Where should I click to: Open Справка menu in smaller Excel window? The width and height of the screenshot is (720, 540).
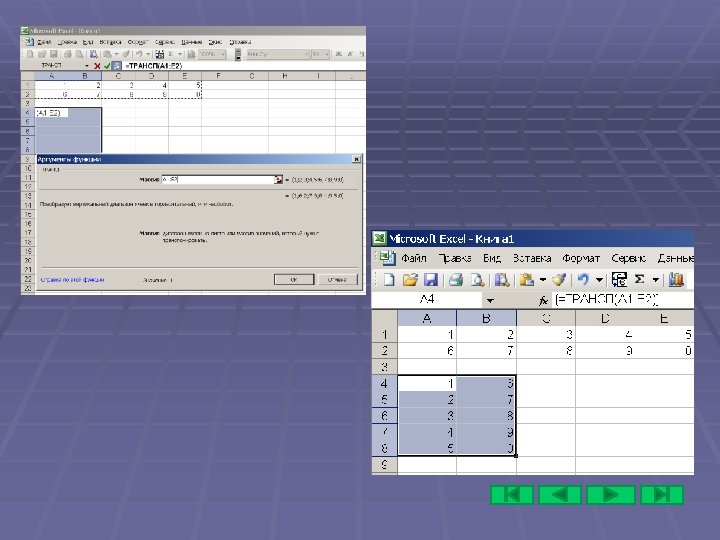[240, 42]
